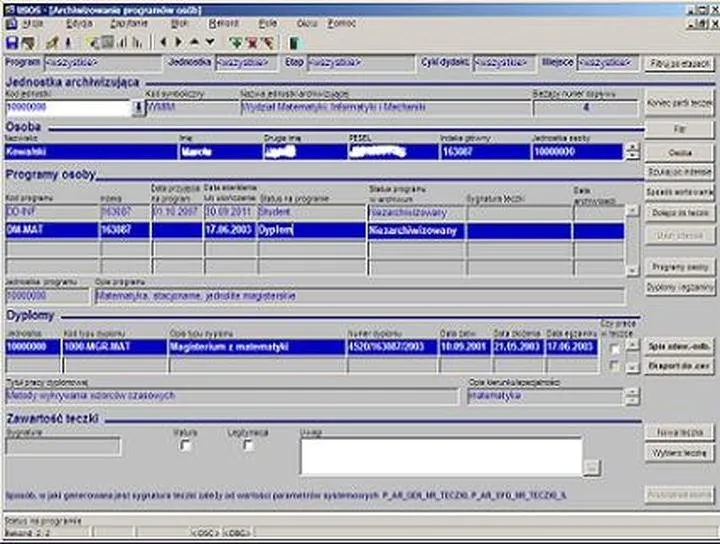Image resolution: width=720 pixels, height=544 pixels.
Task: Click inside the Uwagi text field
Action: pos(440,455)
